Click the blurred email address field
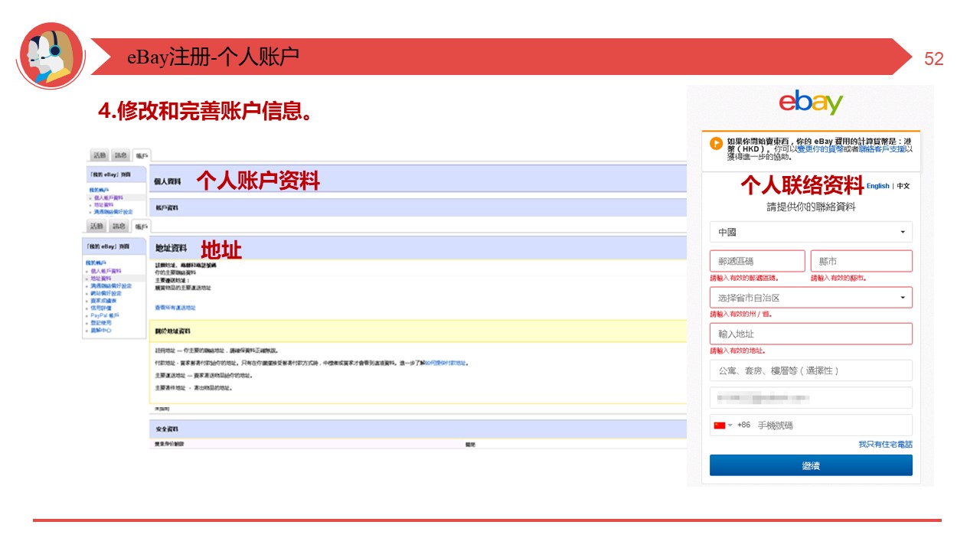980x551 pixels. (x=811, y=398)
